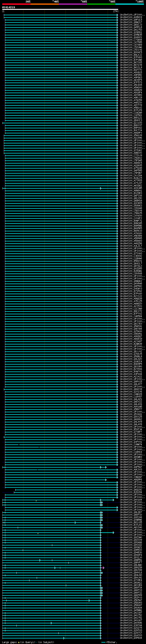Pick row label UniRef100_Q1A7U3
The width and height of the screenshot is (146, 644).
click(131, 635)
